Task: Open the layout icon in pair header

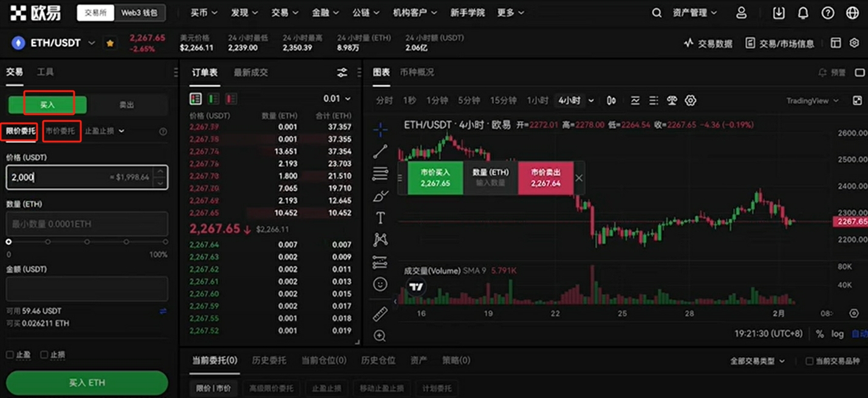Action: pos(836,43)
